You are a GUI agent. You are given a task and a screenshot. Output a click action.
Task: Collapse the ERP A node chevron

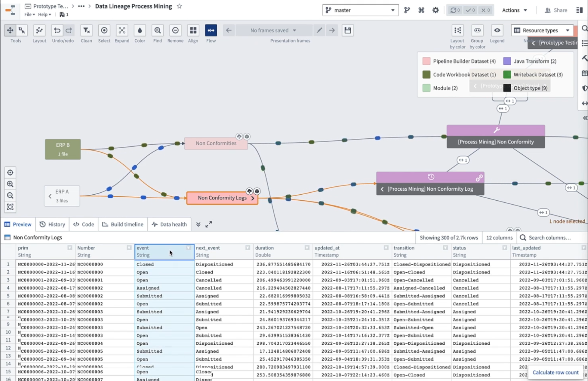(50, 196)
